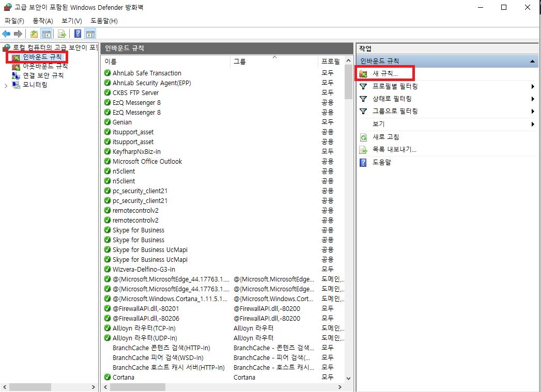The width and height of the screenshot is (541, 392).
Task: Toggle the show/hide console tree icon
Action: point(46,34)
